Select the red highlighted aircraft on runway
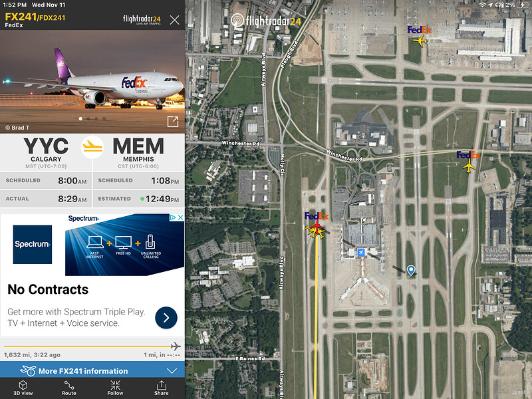The width and height of the screenshot is (532, 399). (x=317, y=227)
